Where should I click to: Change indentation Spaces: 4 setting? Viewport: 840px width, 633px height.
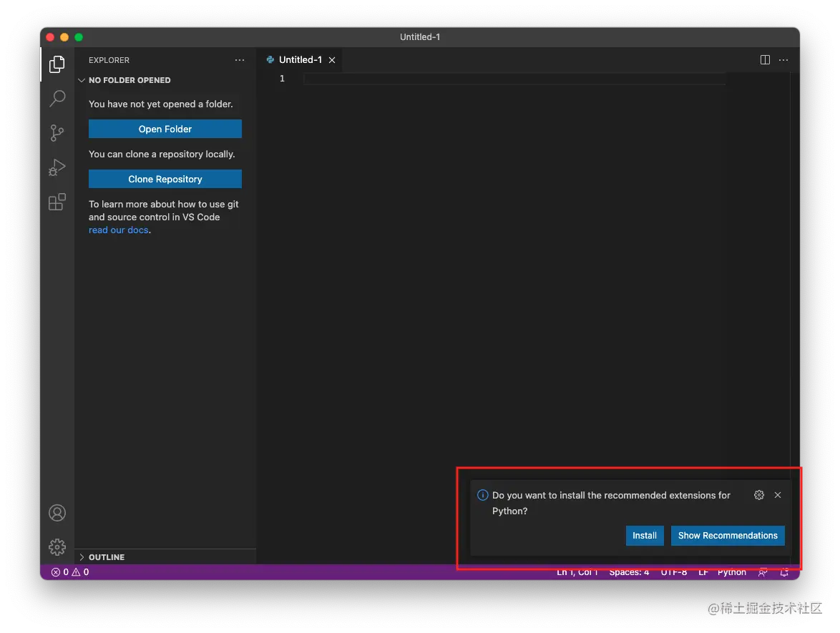click(x=629, y=572)
